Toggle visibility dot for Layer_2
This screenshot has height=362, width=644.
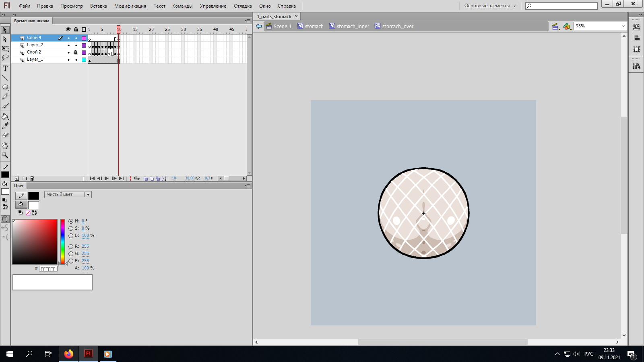(68, 45)
